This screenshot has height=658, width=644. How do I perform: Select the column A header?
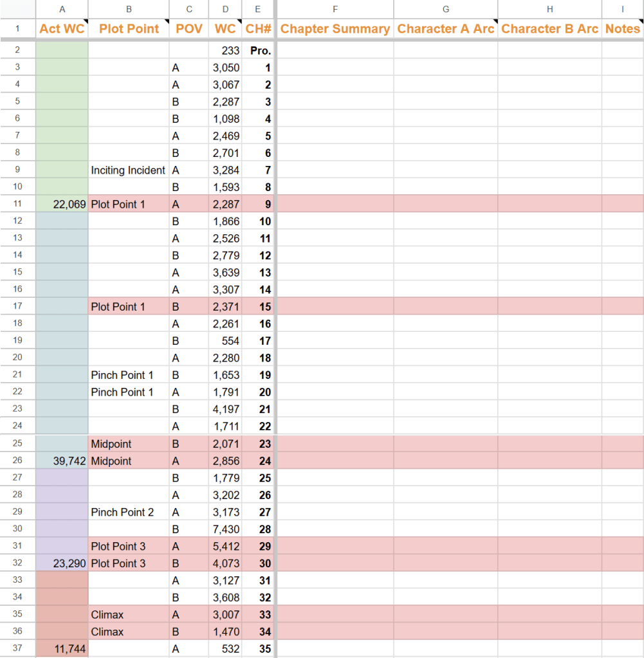coord(62,9)
